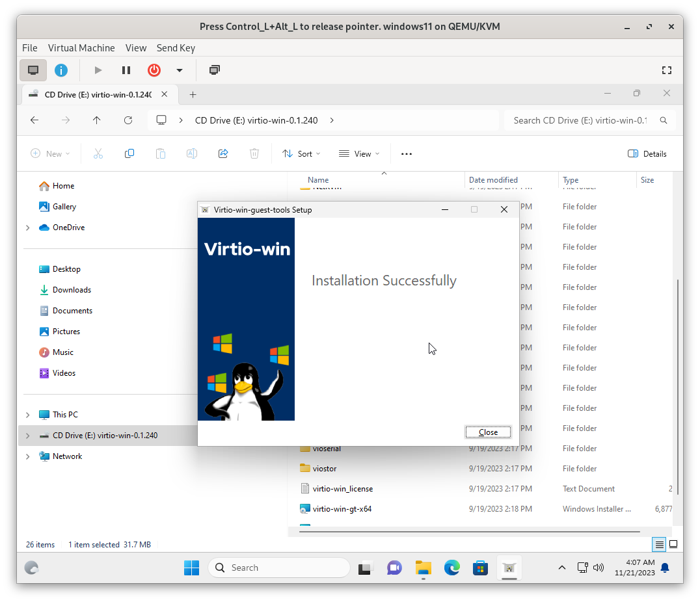Click the Delete trash icon
The image size is (700, 602).
[x=254, y=153]
